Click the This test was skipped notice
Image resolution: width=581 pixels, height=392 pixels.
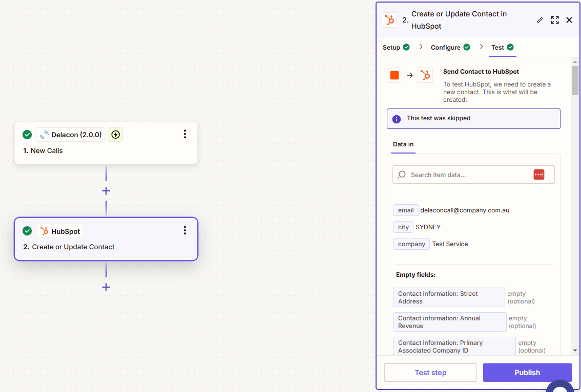click(473, 119)
